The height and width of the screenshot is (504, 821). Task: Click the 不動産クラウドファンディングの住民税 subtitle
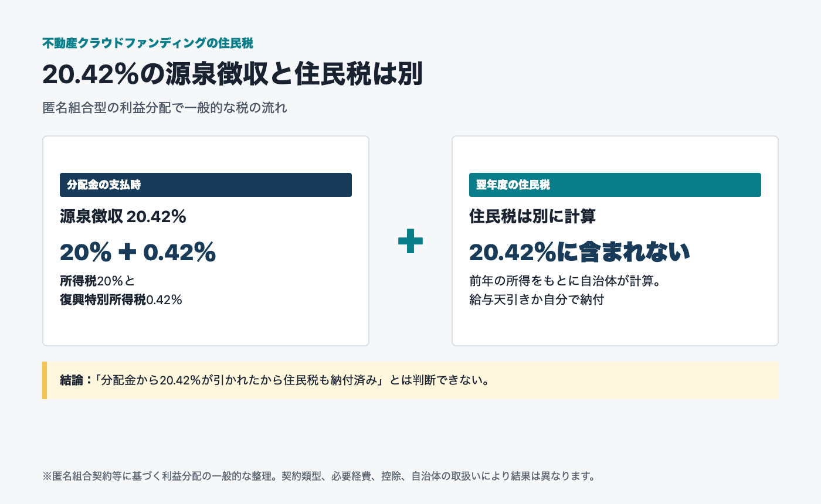(x=148, y=43)
